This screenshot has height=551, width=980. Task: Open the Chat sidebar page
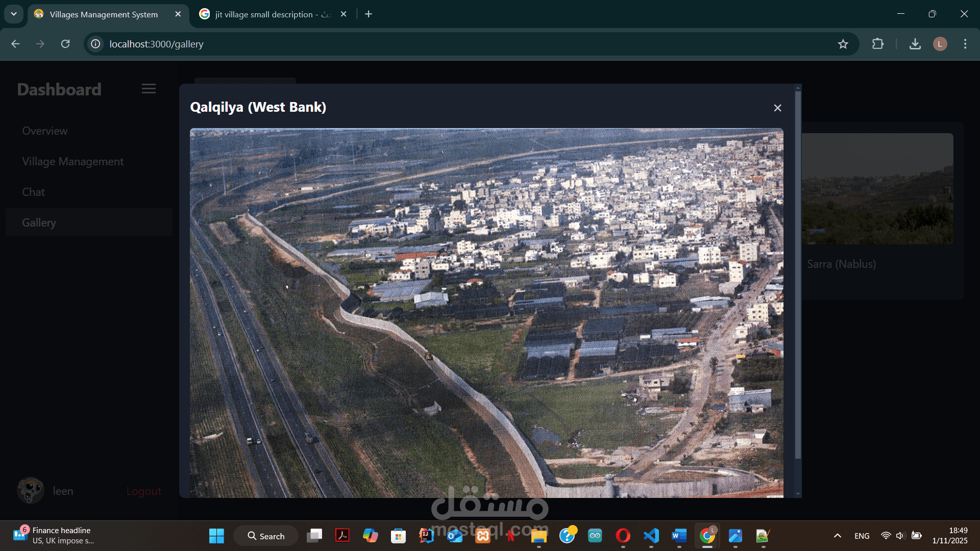[34, 192]
